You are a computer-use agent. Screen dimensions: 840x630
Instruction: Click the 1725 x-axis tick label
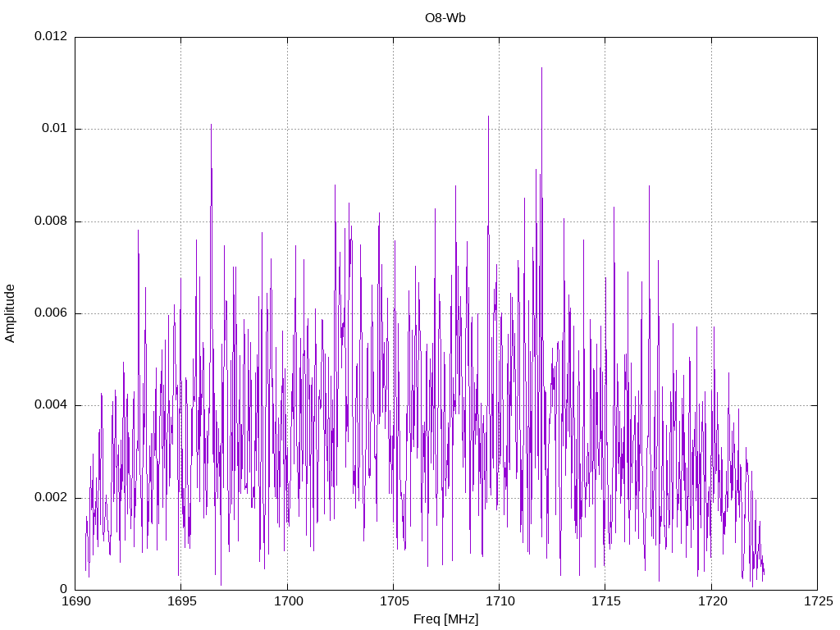click(818, 601)
